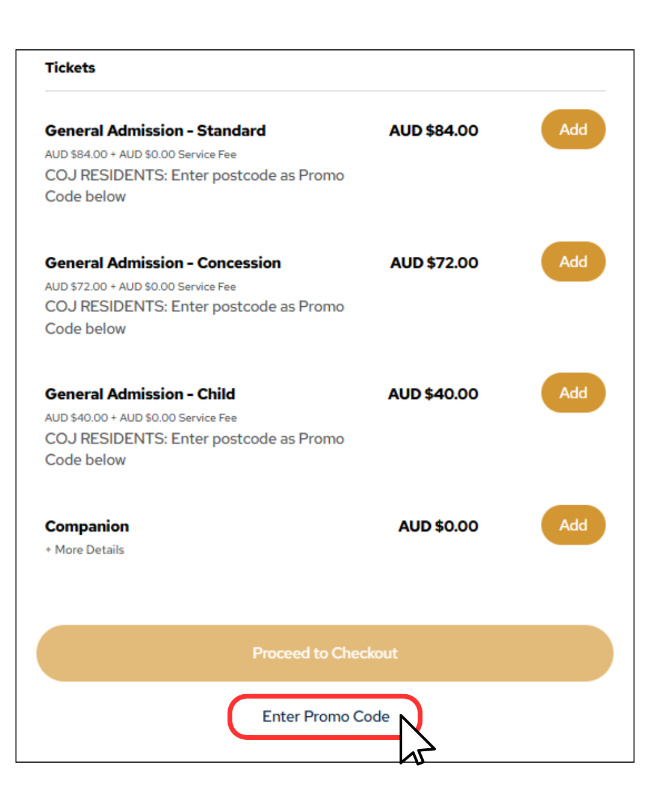Click the AUD $72.00 price

[x=434, y=263]
